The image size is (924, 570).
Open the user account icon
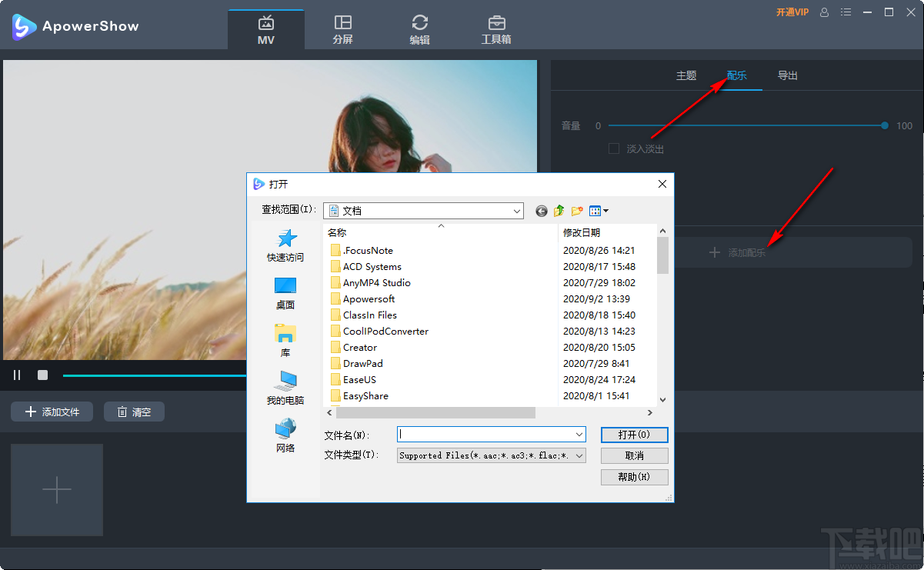coord(825,12)
